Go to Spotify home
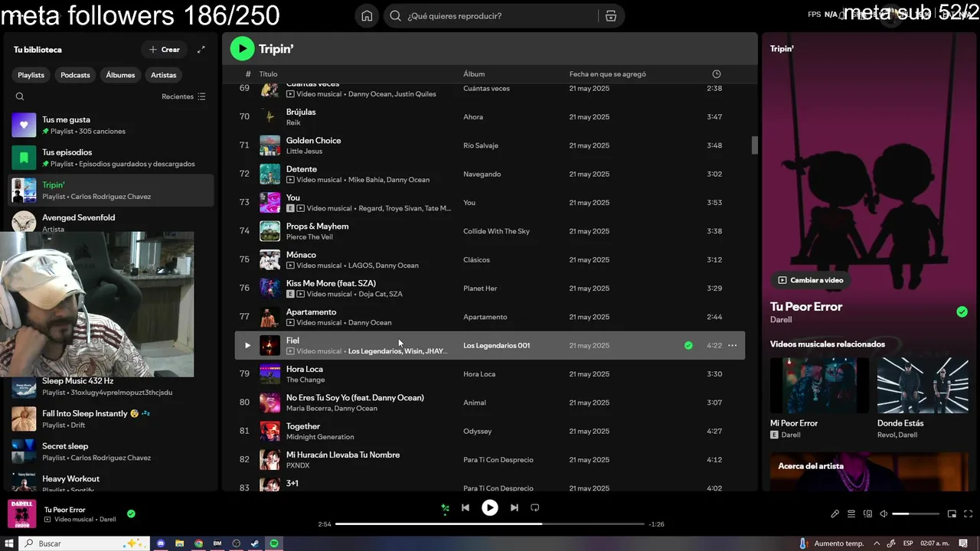The width and height of the screenshot is (980, 551). coord(367,16)
